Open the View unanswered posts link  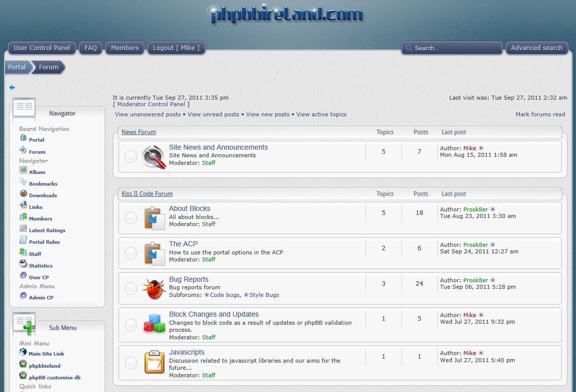147,114
